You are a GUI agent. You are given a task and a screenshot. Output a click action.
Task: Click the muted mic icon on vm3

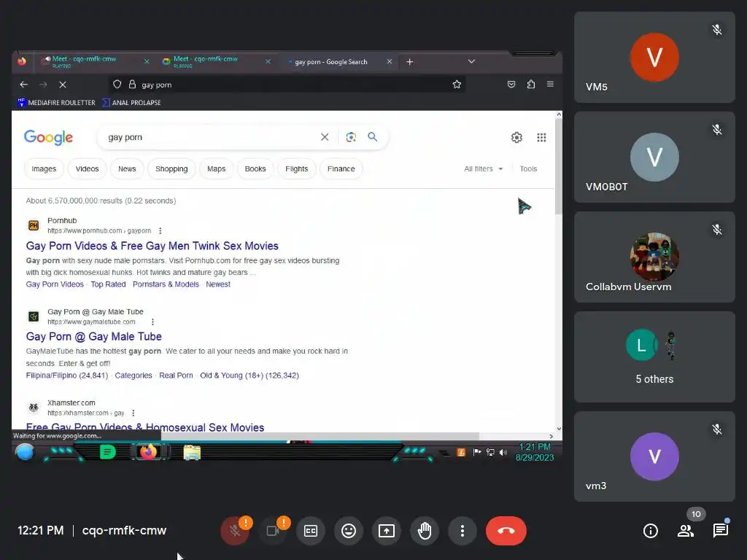[717, 429]
